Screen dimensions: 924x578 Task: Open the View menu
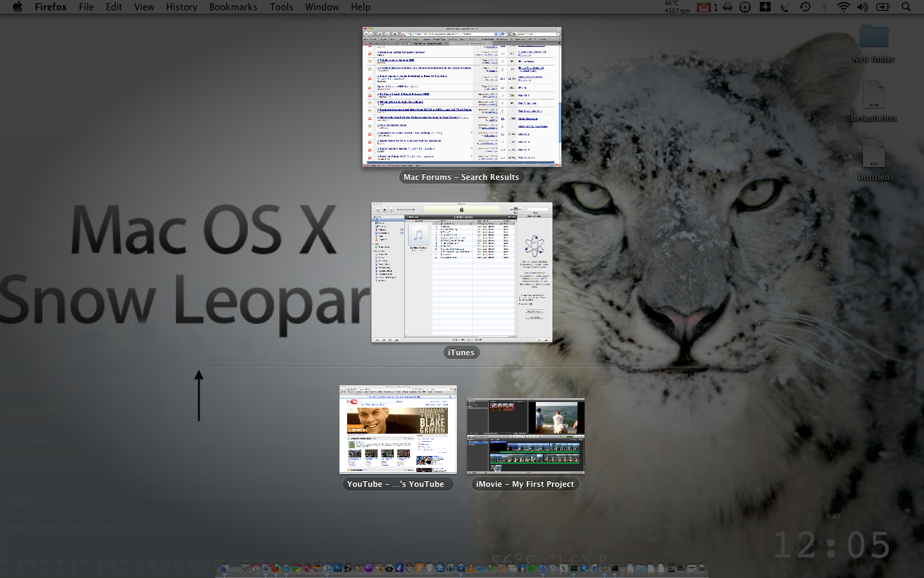point(144,7)
